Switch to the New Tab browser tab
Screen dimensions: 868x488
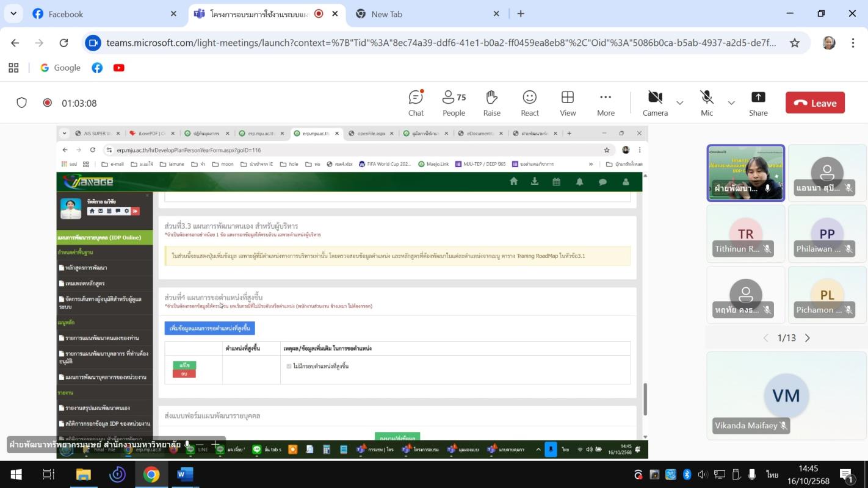click(387, 14)
